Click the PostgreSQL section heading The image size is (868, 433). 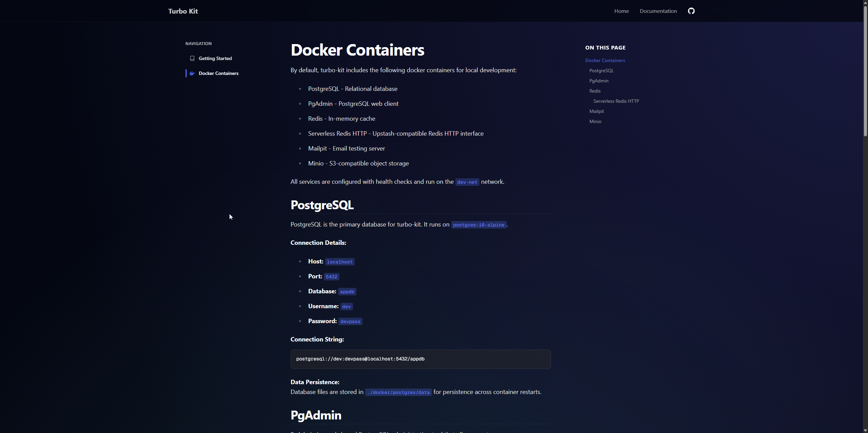pyautogui.click(x=322, y=205)
